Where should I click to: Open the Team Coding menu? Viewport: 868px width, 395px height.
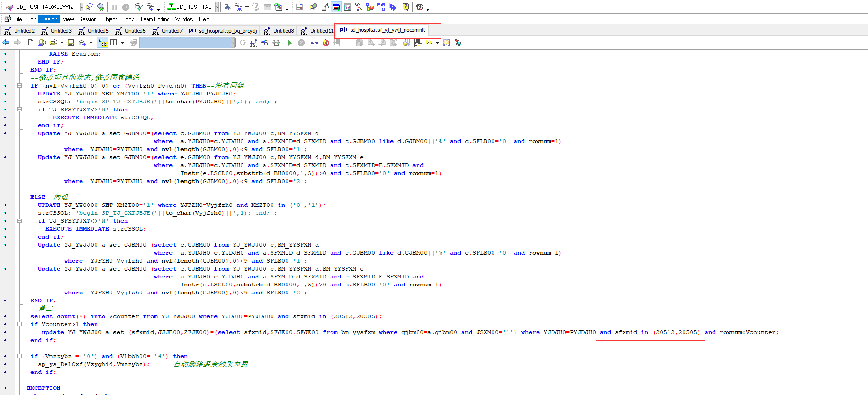pyautogui.click(x=155, y=19)
